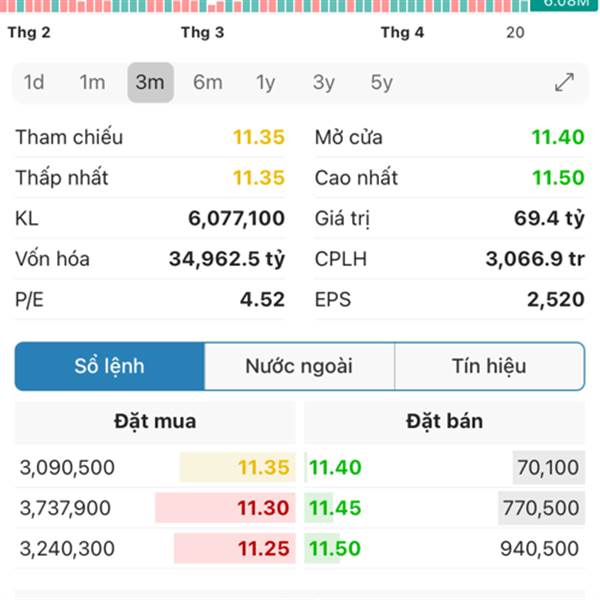Switch chart range to 1m
Screen dimensions: 600x600
92,83
